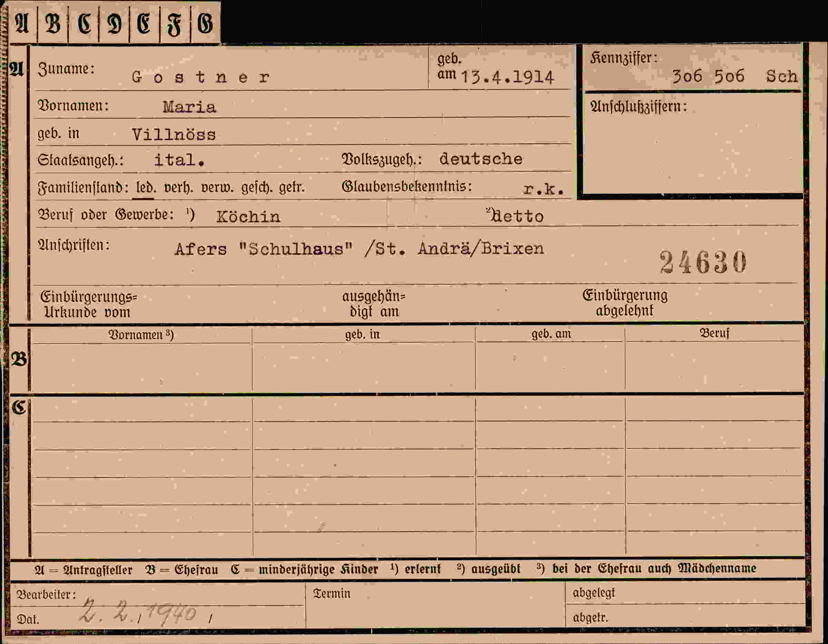
Task: Click the 'Vornamen:' label in section A
Action: 73,106
